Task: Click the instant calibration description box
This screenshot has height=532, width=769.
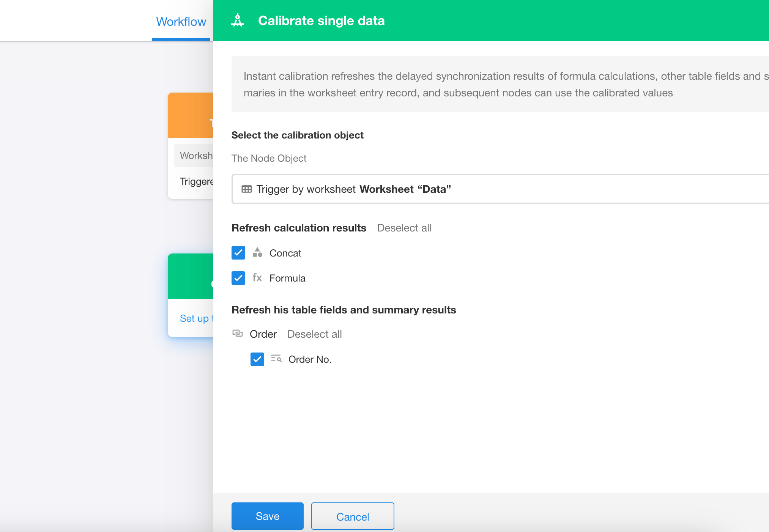Action: 500,84
